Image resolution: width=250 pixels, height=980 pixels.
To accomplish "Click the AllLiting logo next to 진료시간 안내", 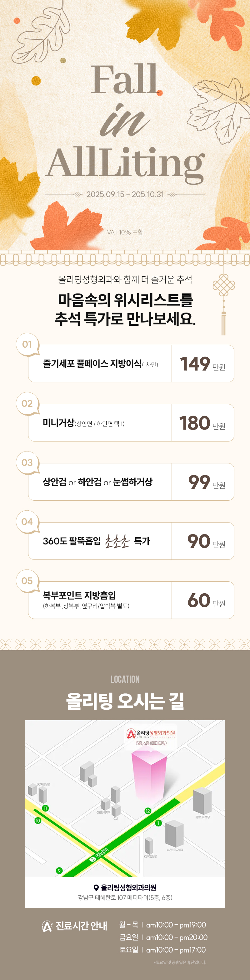I will click(47, 926).
